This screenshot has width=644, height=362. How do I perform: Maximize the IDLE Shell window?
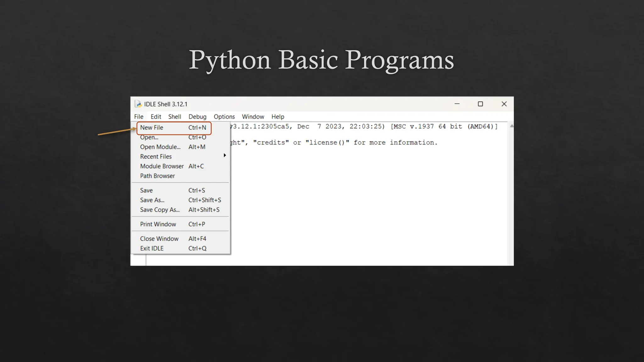coord(480,104)
